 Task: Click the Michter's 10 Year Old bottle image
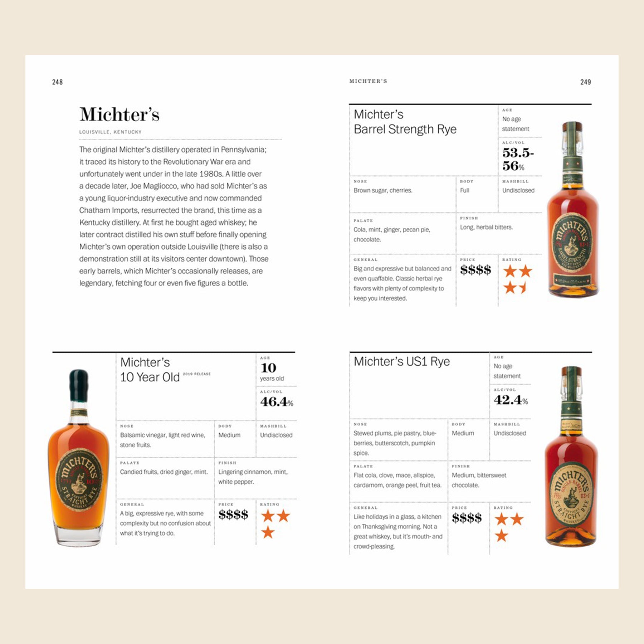[79, 458]
